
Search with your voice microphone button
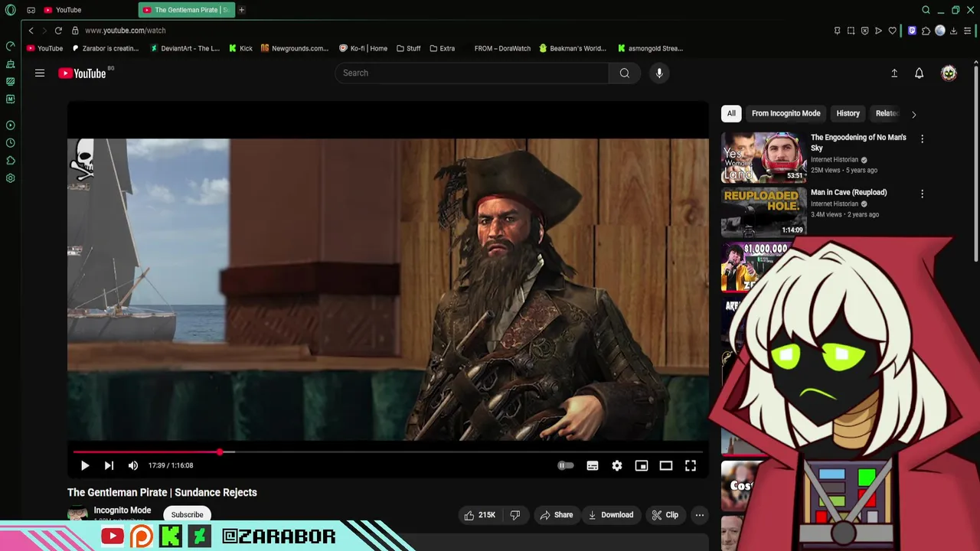pyautogui.click(x=659, y=73)
